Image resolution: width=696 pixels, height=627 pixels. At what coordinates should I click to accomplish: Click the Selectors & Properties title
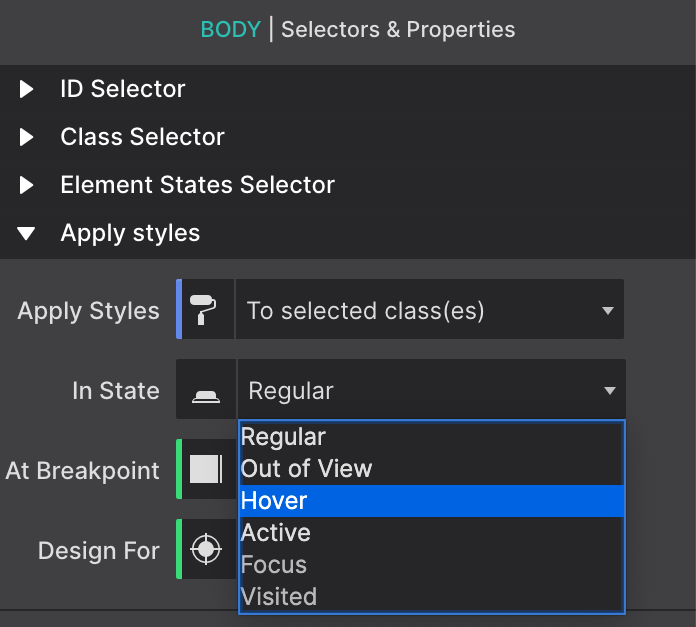(x=398, y=30)
